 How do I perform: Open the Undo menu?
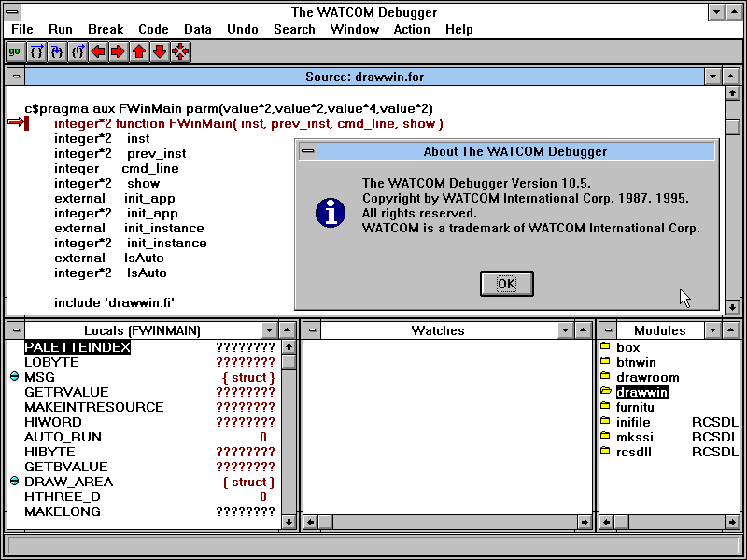coord(243,30)
